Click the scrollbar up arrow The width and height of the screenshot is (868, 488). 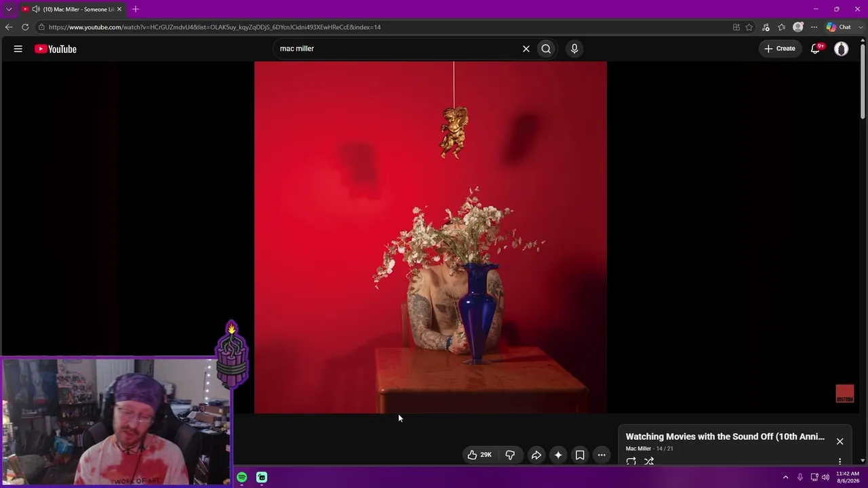[x=863, y=41]
